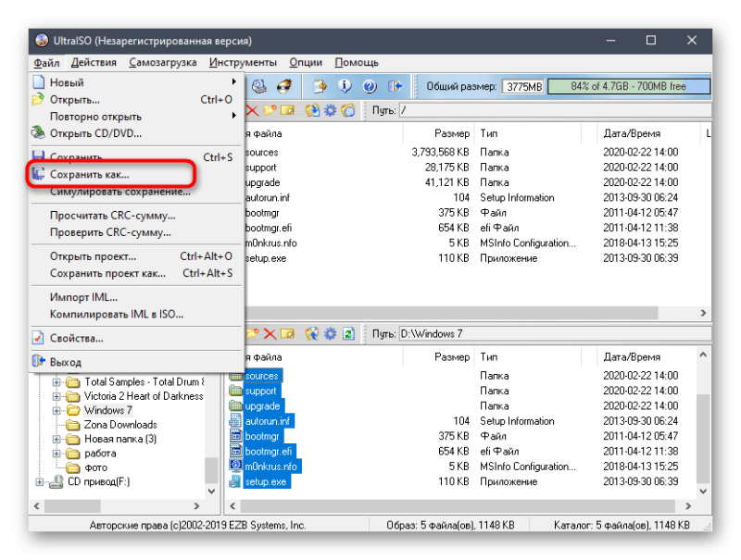
Task: Click the Путь field showing D:\Windows 7
Action: point(555,334)
